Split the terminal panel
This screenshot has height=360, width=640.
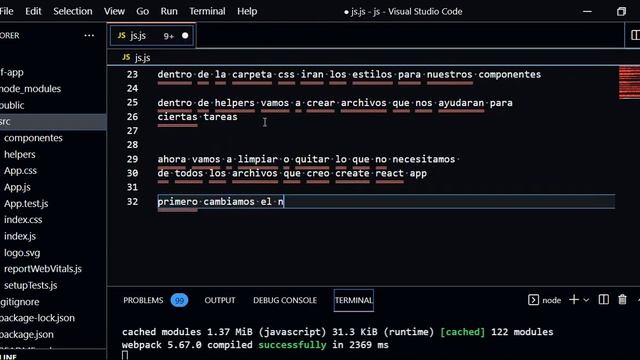point(603,300)
